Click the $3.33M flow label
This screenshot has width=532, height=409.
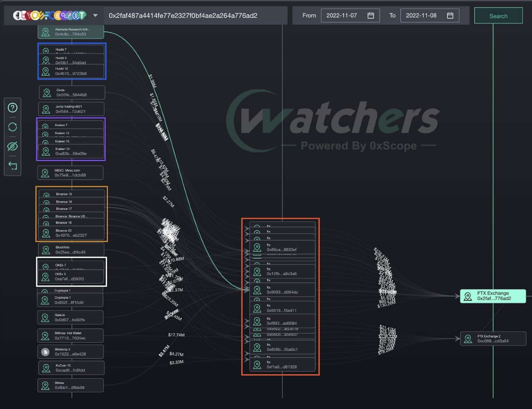coord(176,362)
